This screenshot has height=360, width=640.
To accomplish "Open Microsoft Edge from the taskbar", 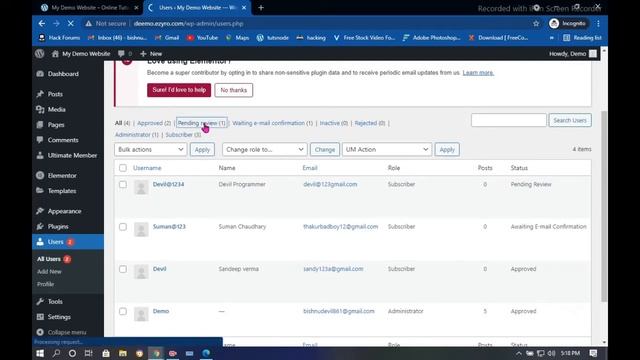I will (206, 353).
